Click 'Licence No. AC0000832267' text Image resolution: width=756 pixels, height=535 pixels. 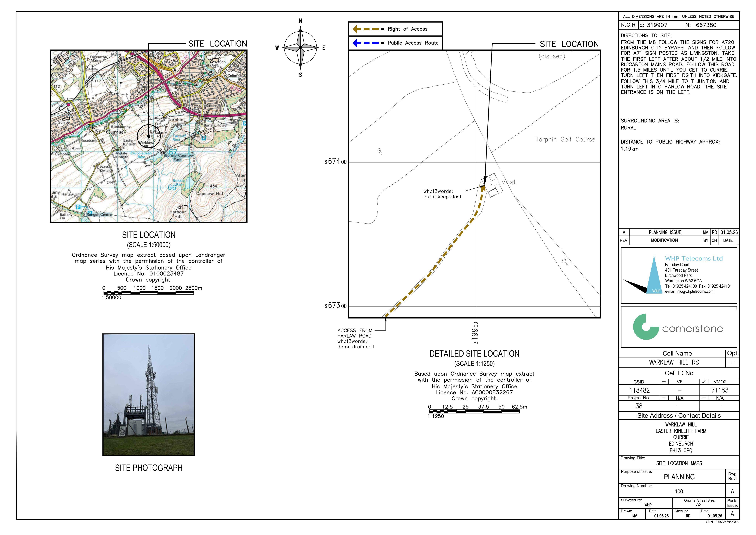(474, 393)
